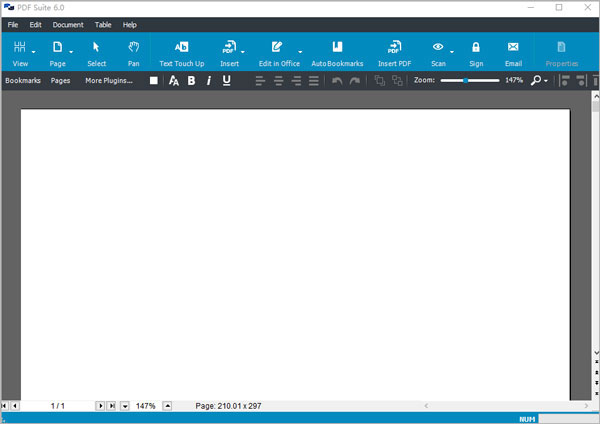Click the first object alignment icon
Viewport: 600px width, 424px height.
coord(564,80)
